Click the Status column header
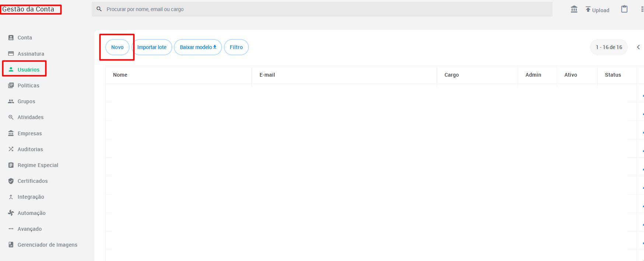Screen dimensions: 644x261 point(613,75)
